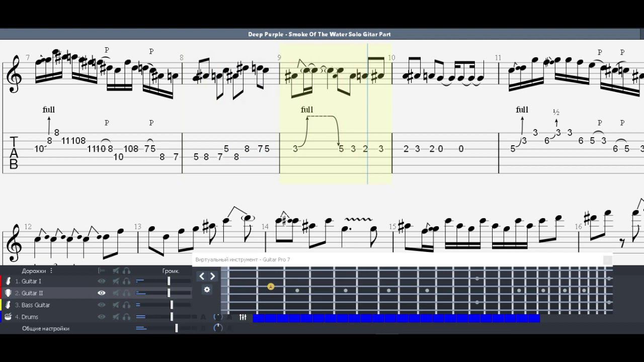The width and height of the screenshot is (644, 362).
Task: Click measure number 10 on the staff
Action: pyautogui.click(x=391, y=58)
